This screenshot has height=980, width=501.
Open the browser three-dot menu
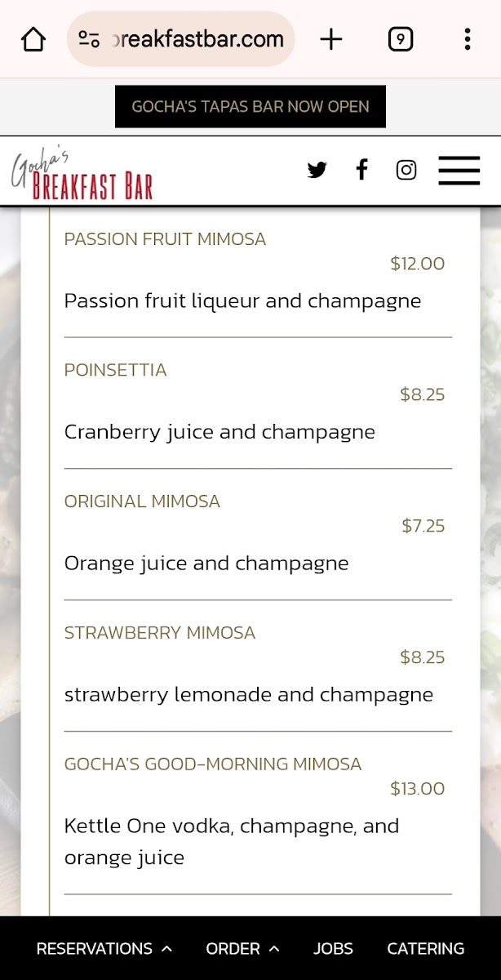[x=467, y=39]
